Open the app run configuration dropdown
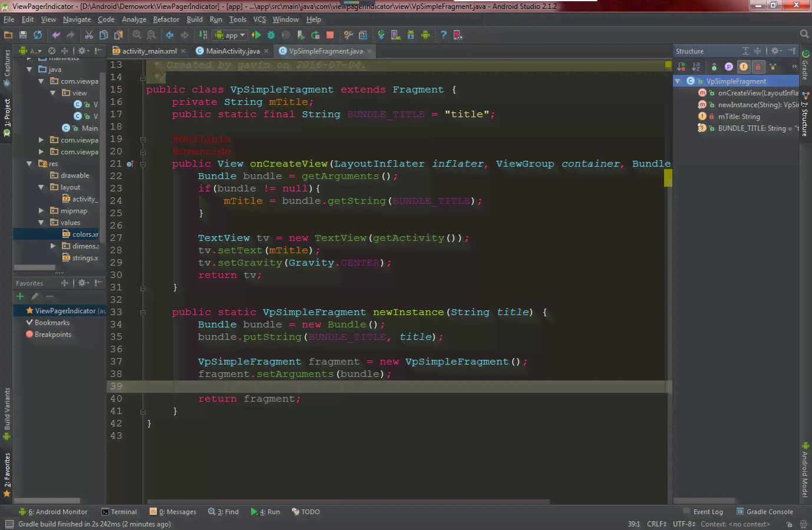 coord(230,35)
